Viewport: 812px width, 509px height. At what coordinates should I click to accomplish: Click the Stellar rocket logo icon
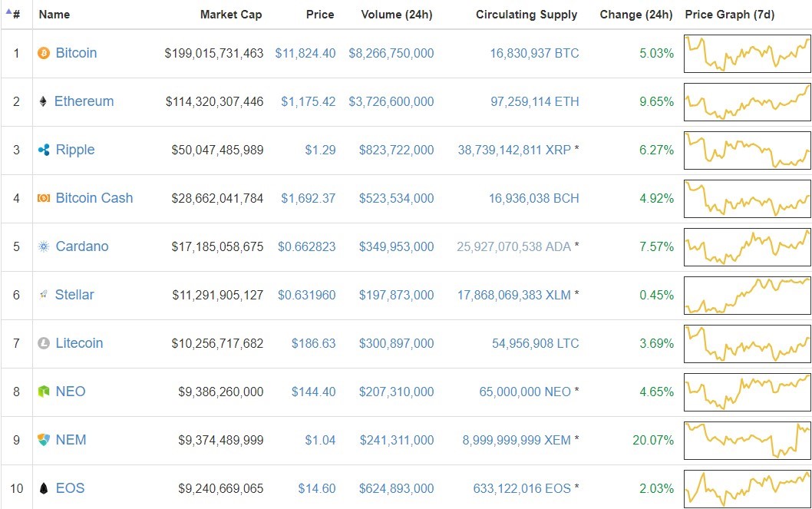point(44,295)
